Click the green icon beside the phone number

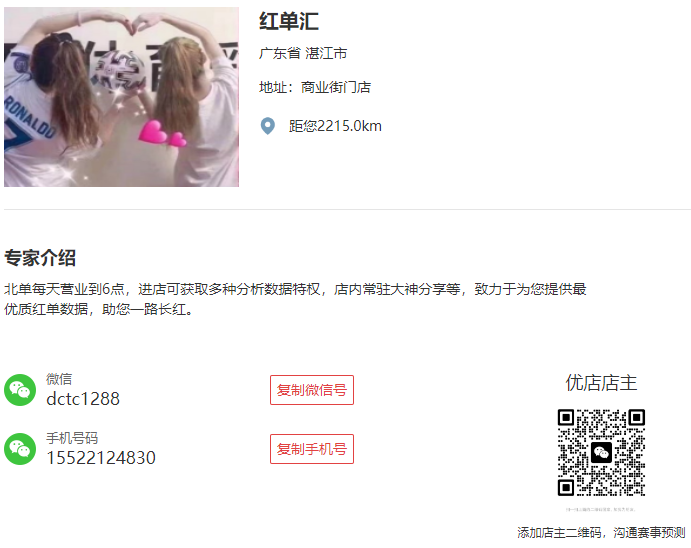click(20, 449)
